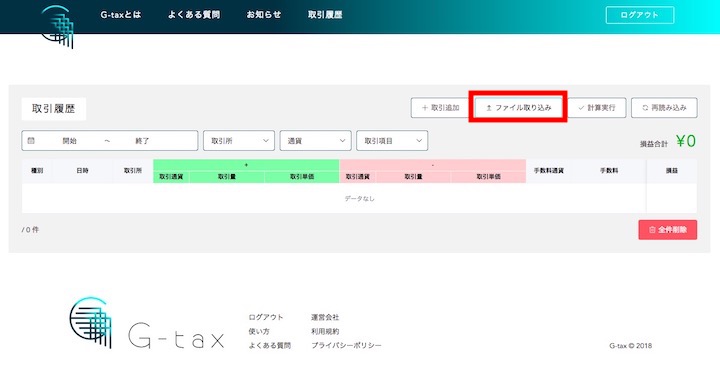The width and height of the screenshot is (720, 385).
Task: Click the 取引所 column header in the table
Action: (132, 171)
